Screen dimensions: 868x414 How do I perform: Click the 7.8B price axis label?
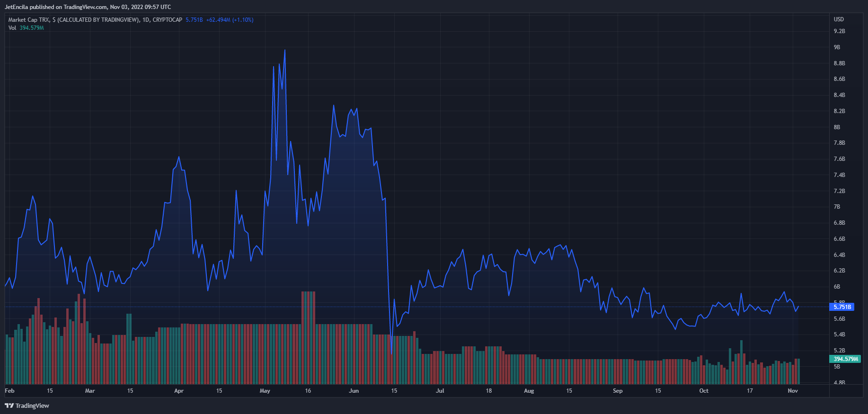pyautogui.click(x=839, y=143)
